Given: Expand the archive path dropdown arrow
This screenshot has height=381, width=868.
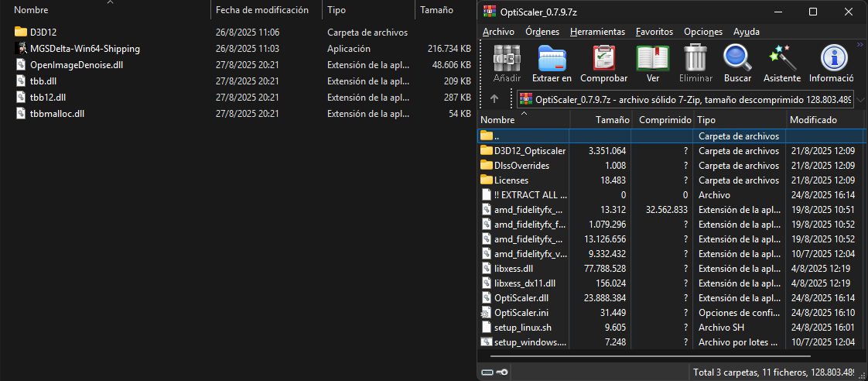Looking at the screenshot, I should point(859,100).
